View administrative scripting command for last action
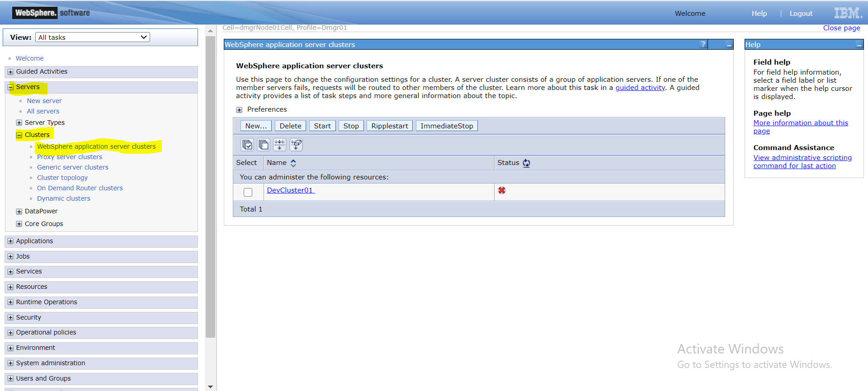Image resolution: width=868 pixels, height=391 pixels. (802, 162)
